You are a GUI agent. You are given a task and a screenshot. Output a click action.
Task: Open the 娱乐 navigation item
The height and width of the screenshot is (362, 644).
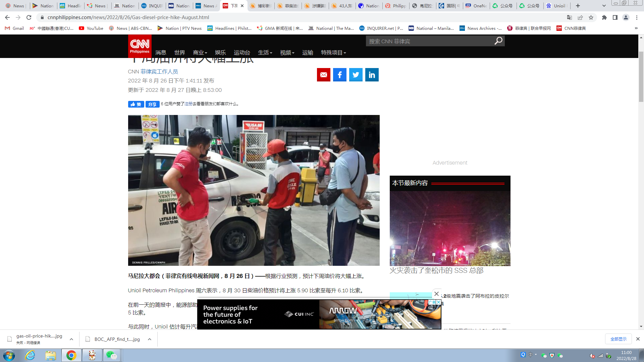220,53
